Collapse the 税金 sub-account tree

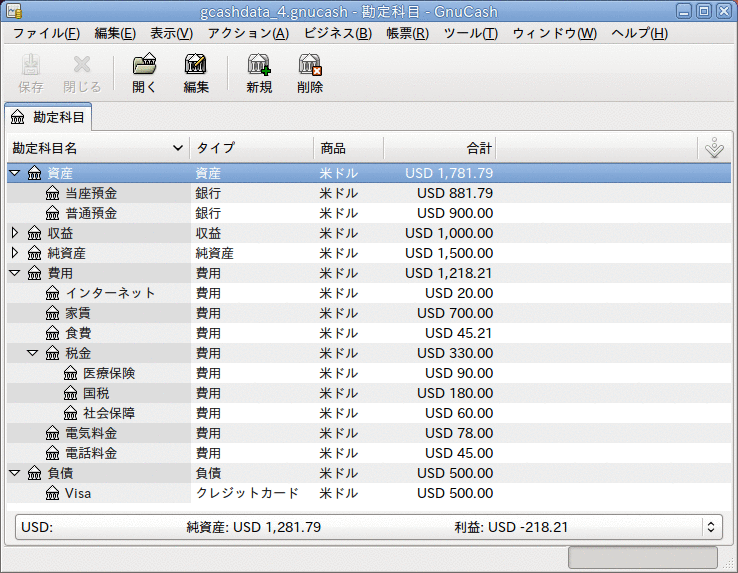click(32, 353)
